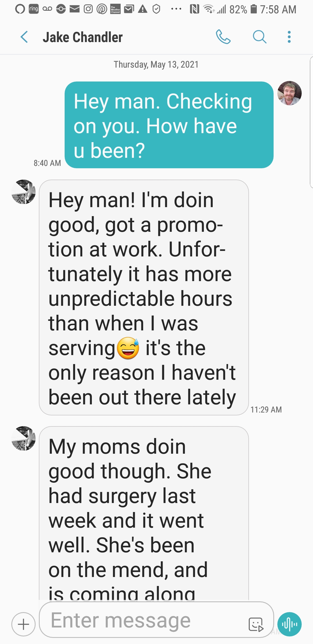Tap Jake's avatar next to the promotion message
This screenshot has height=644, width=313.
pyautogui.click(x=23, y=192)
